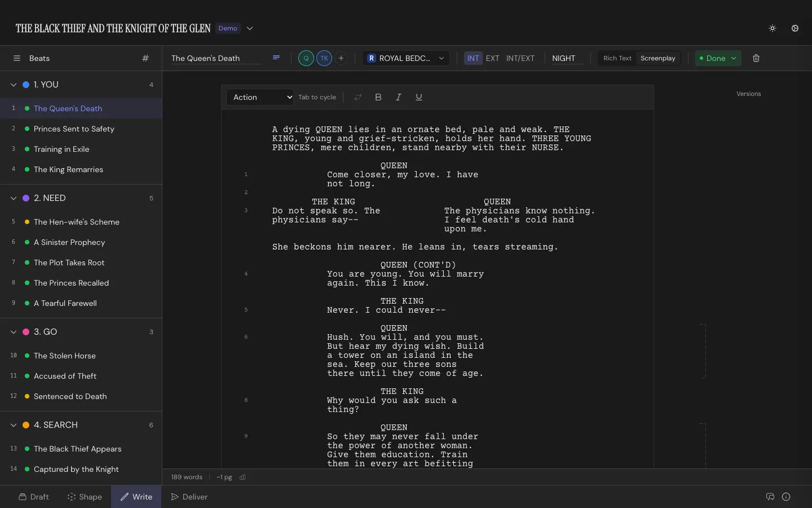Open the comments chat icon at bottom right
This screenshot has width=812, height=508.
(x=770, y=497)
